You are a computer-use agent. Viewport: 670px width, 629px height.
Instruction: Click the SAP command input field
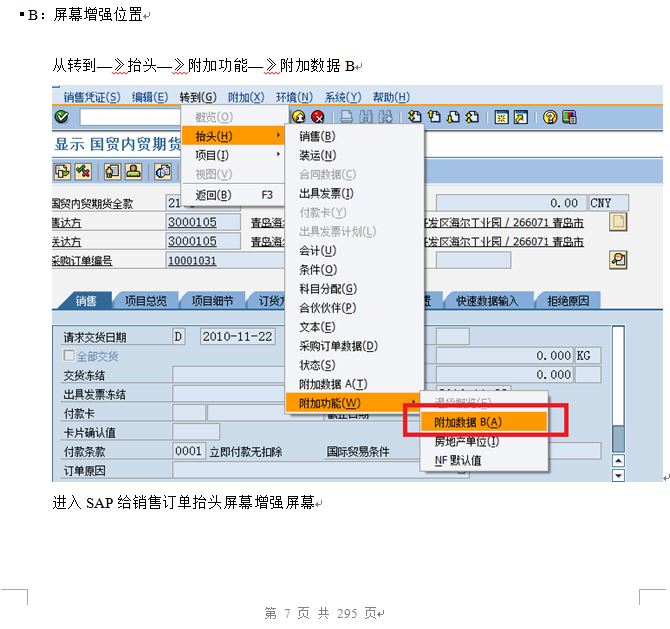[x=130, y=117]
